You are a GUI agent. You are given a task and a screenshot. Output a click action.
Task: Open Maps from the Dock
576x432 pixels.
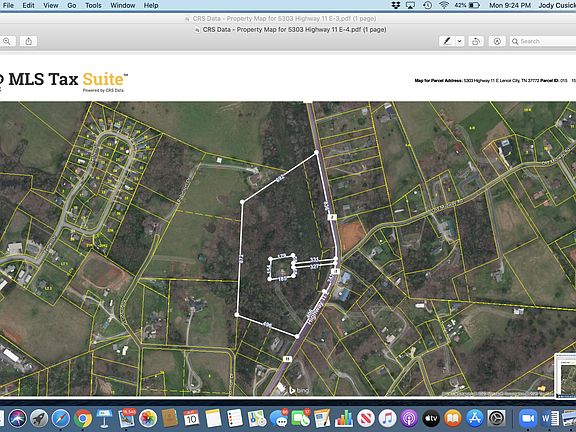[257, 418]
